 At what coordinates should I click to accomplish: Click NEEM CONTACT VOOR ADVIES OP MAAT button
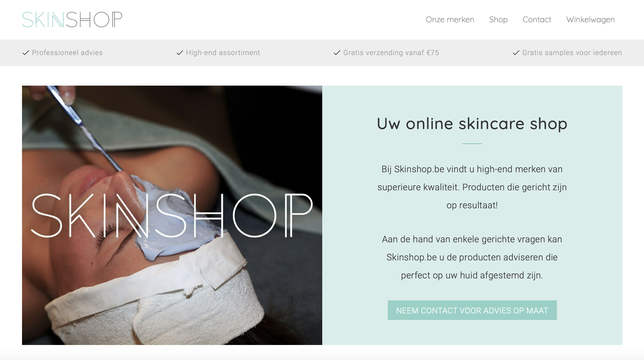(472, 310)
